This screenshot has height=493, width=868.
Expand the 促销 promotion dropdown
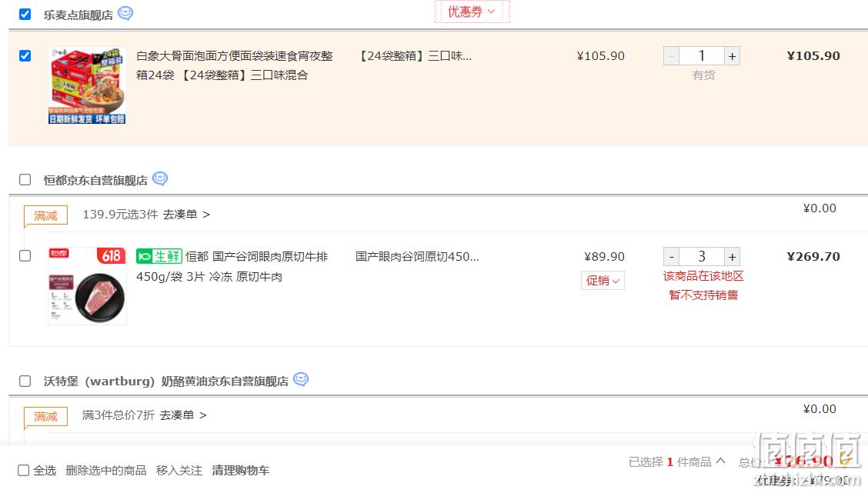coord(603,281)
